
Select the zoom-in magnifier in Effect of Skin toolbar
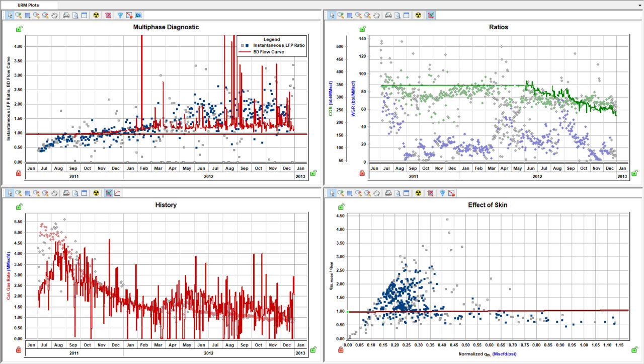341,193
